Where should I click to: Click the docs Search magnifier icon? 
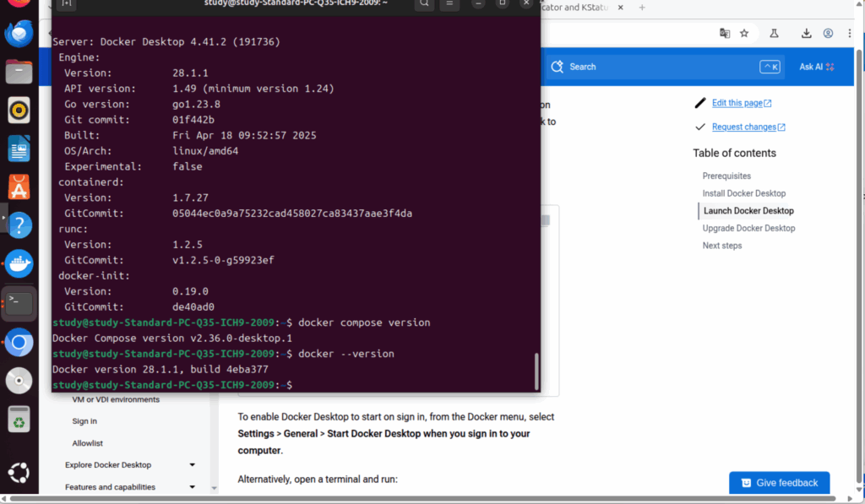(x=557, y=67)
